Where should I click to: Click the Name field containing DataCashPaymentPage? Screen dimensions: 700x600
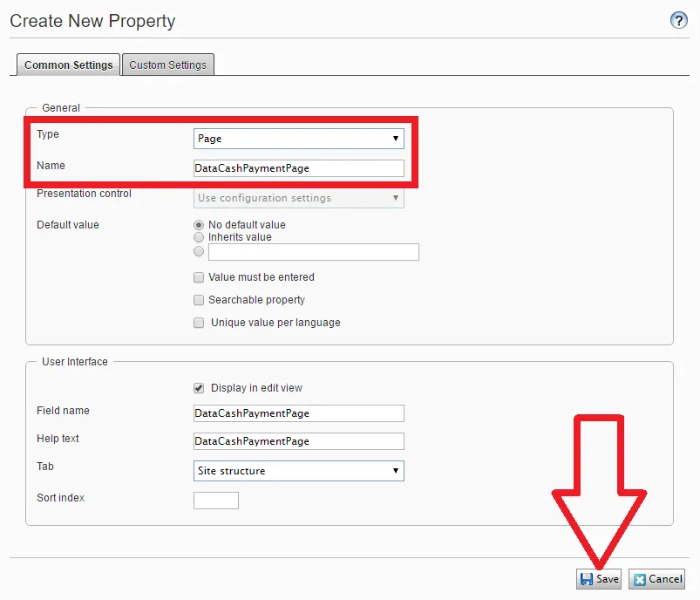click(299, 168)
